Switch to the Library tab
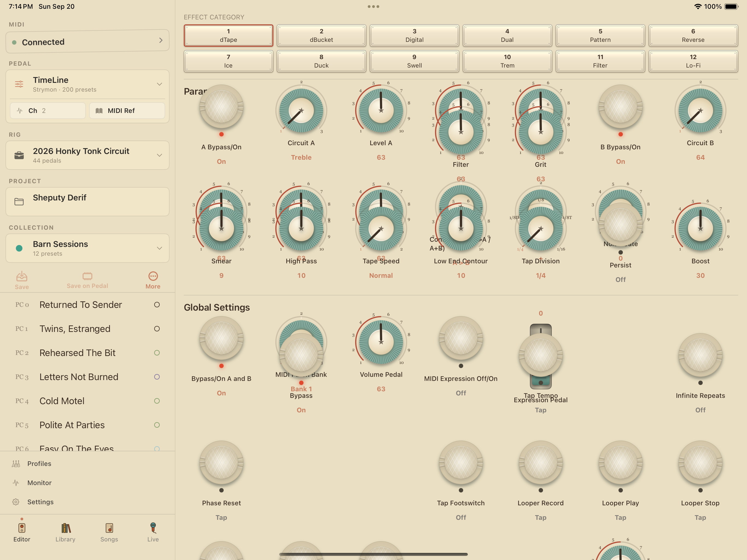Viewport: 747px width, 560px height. (66, 532)
